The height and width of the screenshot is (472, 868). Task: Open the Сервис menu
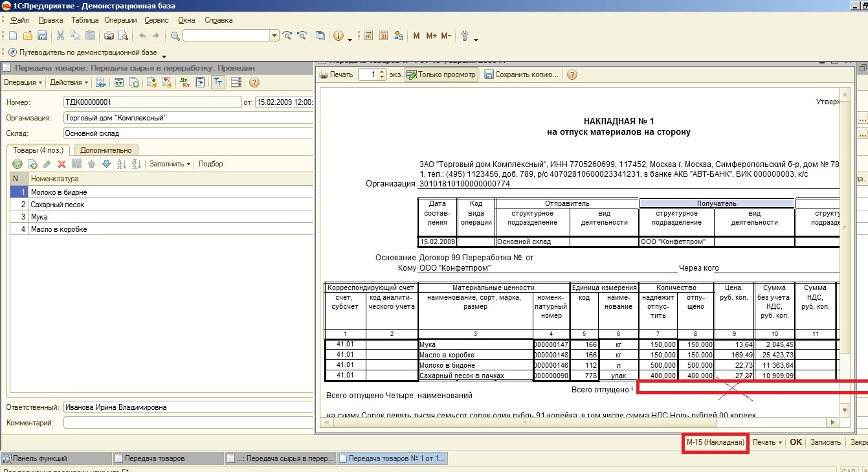click(x=156, y=20)
